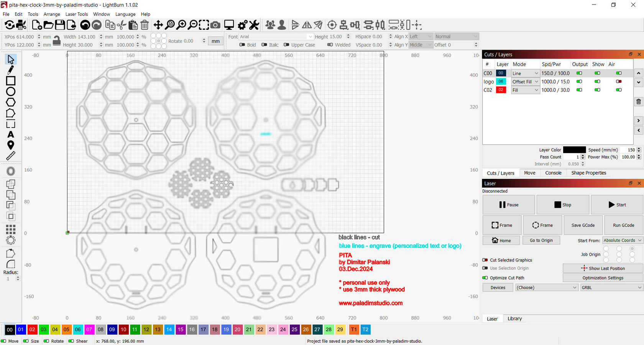Open the Arrange menu
644x345 pixels.
tap(52, 14)
